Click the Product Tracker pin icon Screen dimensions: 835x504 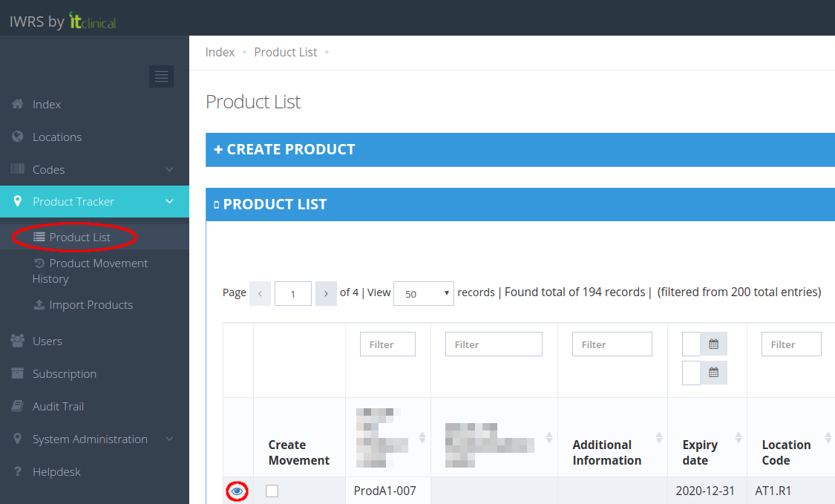(18, 201)
